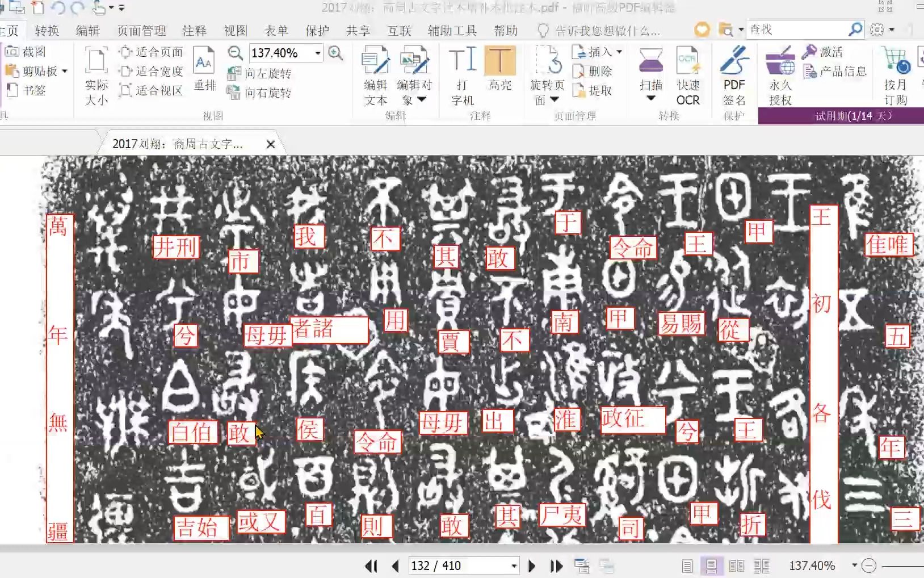Select the Edit Object (编辑对象) tool
The image size is (924, 578).
click(x=414, y=77)
